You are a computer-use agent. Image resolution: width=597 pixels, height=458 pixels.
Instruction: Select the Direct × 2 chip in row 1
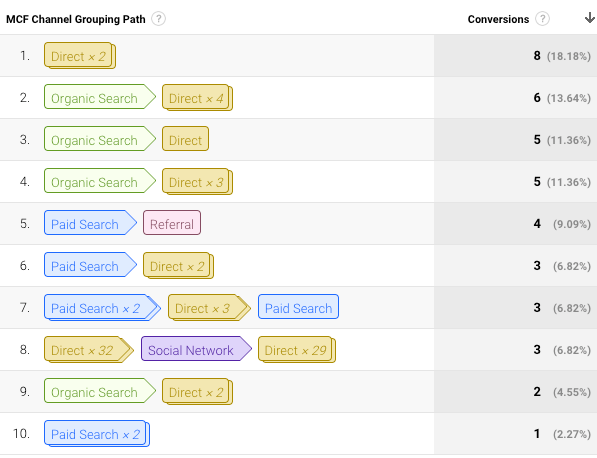[80, 56]
